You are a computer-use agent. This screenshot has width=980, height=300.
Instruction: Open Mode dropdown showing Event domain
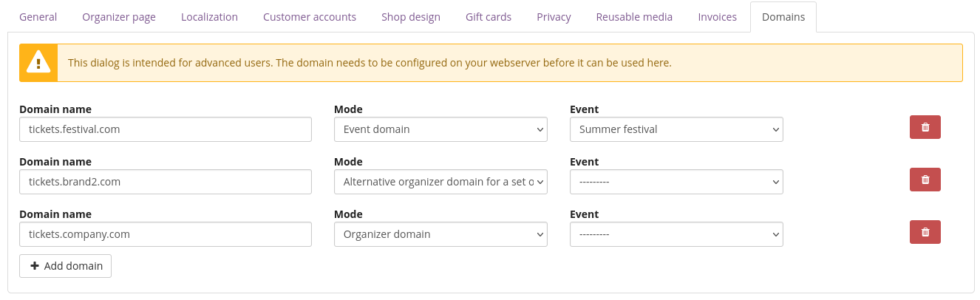pos(440,129)
